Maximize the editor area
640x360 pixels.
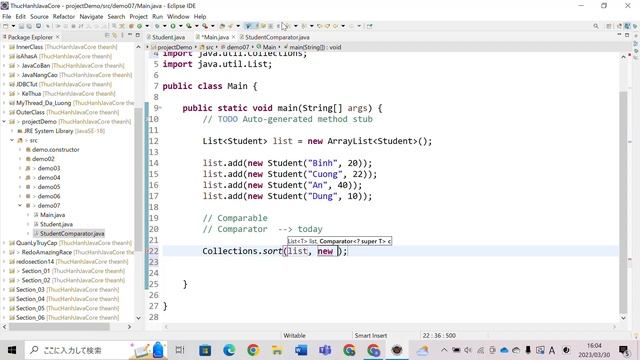(627, 36)
